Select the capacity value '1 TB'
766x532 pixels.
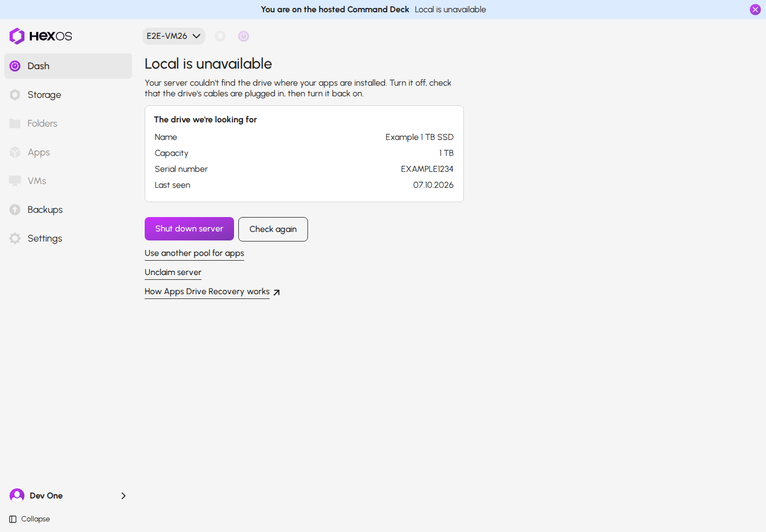446,153
